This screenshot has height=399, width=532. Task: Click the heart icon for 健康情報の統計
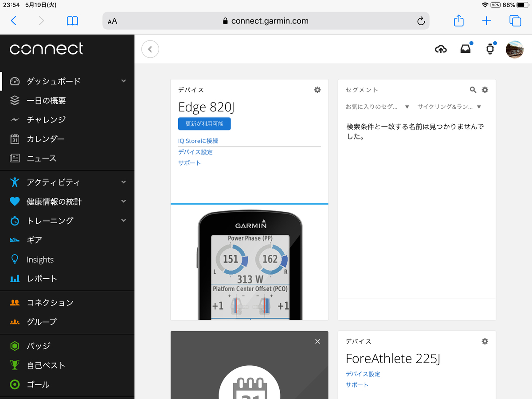point(15,201)
